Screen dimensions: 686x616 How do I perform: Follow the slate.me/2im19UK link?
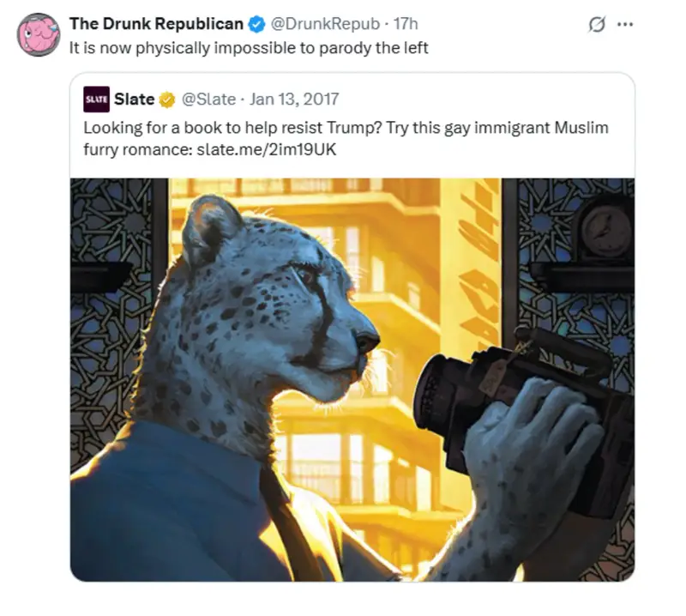tap(267, 150)
